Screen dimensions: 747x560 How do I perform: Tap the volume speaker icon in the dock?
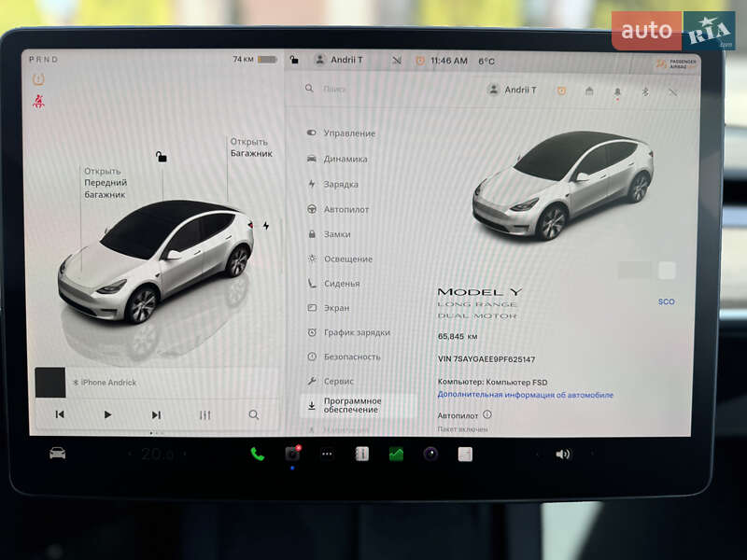click(561, 455)
